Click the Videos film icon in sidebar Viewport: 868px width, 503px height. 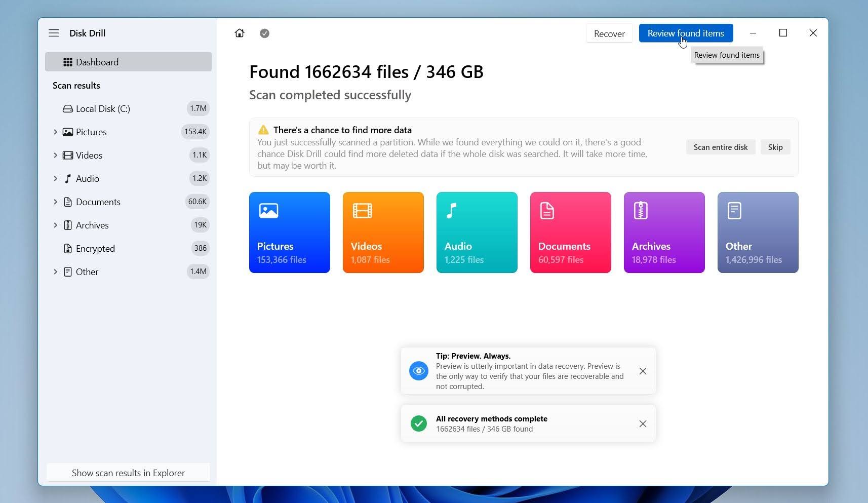[67, 156]
